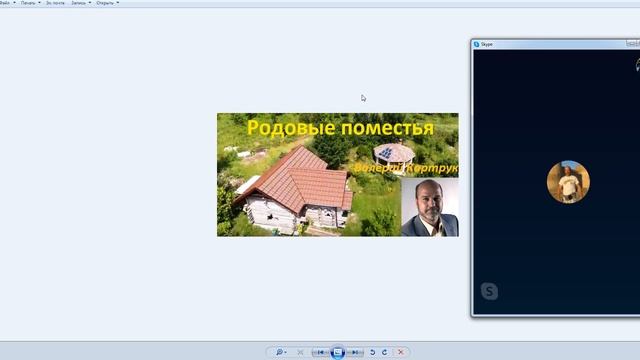
Task: Open the Открыть menu
Action: coord(107,3)
